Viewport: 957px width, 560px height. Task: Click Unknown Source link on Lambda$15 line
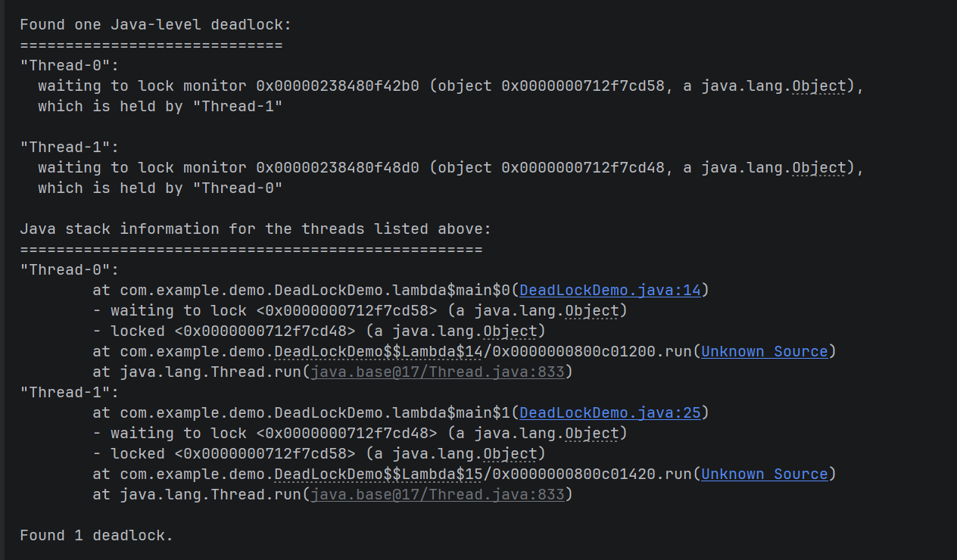(765, 474)
